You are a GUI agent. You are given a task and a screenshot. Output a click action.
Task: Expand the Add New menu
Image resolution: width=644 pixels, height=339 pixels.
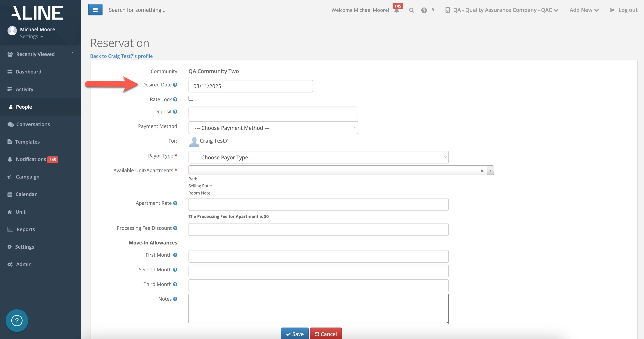click(584, 10)
